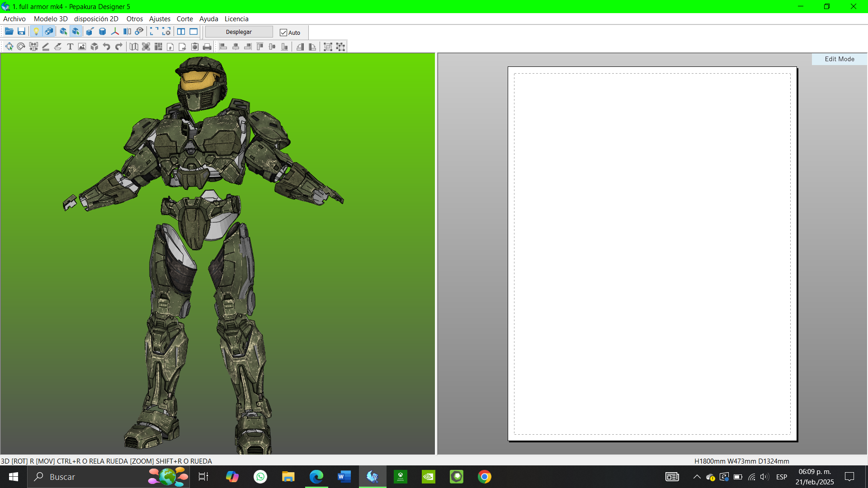Viewport: 868px width, 488px height.
Task: Select the Text input tool
Action: pos(70,47)
